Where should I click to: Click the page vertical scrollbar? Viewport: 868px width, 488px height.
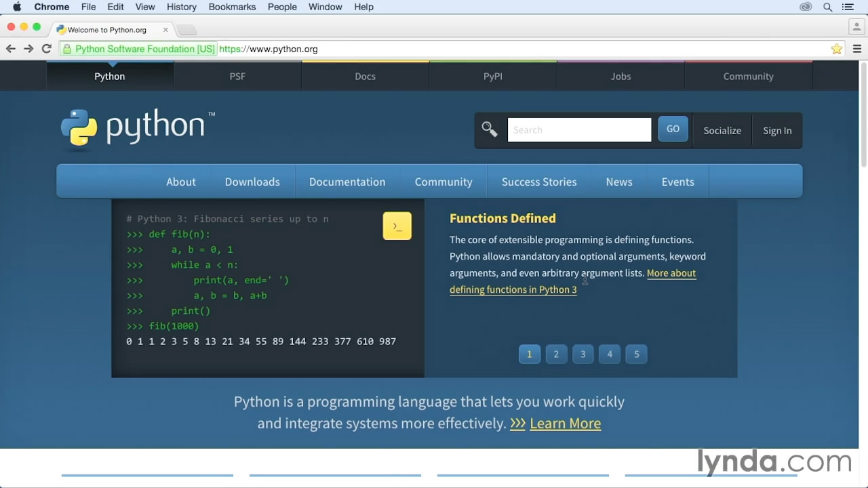pyautogui.click(x=863, y=114)
